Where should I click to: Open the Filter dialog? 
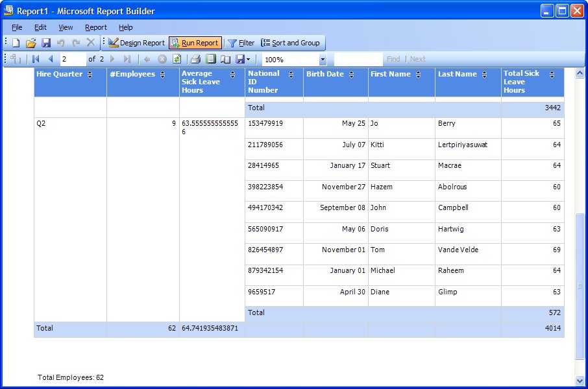tap(241, 43)
